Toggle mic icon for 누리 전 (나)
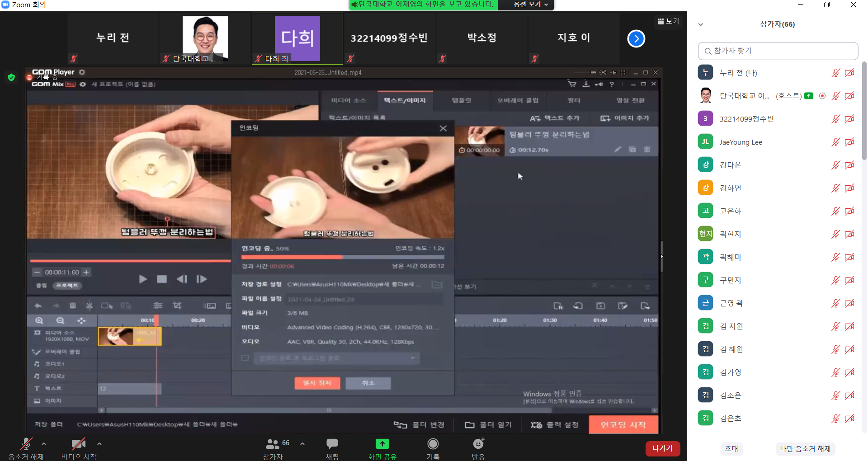 click(835, 73)
